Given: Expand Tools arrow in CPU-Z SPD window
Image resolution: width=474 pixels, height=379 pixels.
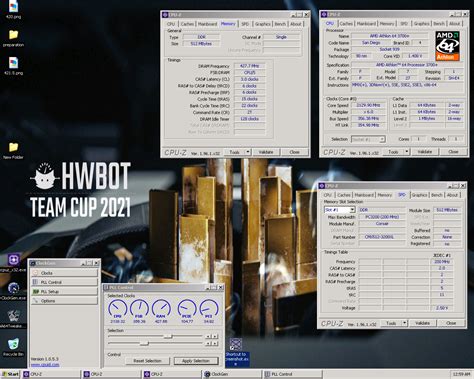Looking at the screenshot, I should [x=405, y=323].
